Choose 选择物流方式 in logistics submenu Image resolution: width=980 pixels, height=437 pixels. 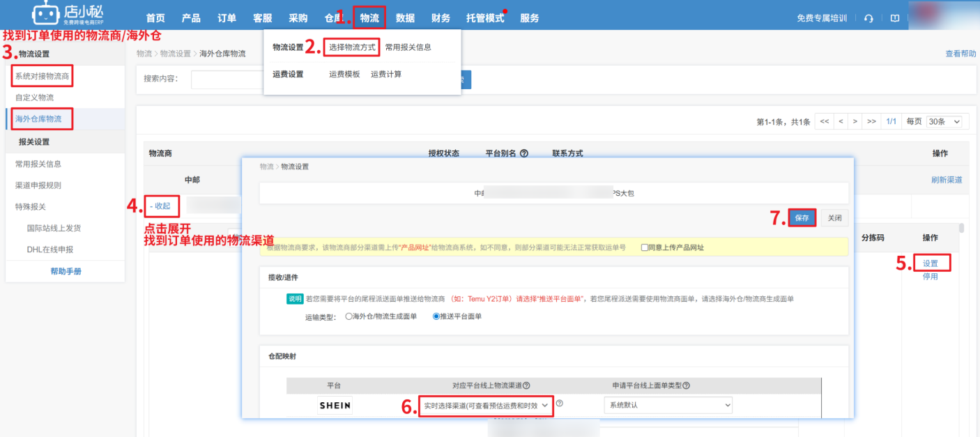click(352, 47)
